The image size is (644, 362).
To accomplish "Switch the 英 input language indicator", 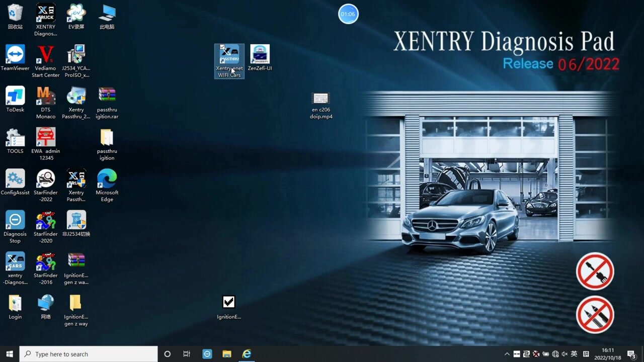I will click(574, 354).
